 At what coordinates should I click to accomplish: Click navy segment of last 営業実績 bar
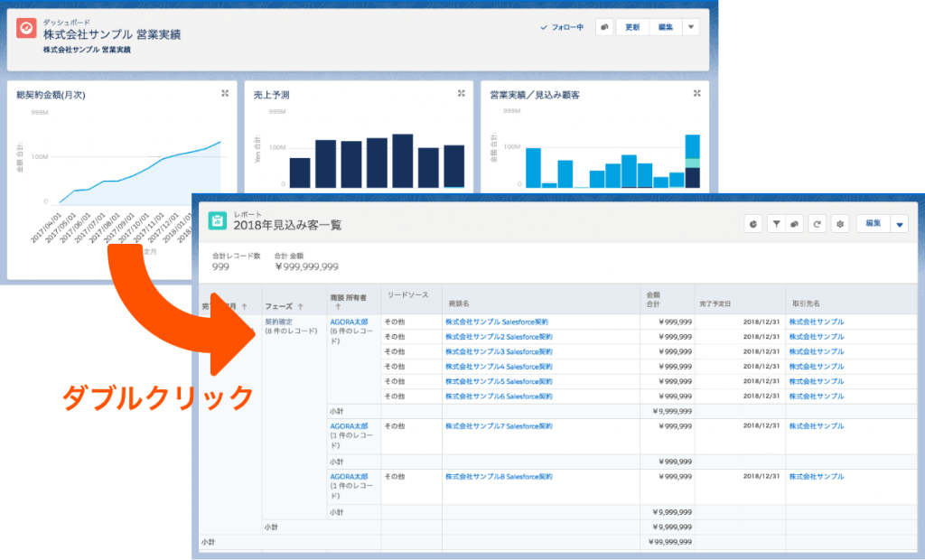693,178
